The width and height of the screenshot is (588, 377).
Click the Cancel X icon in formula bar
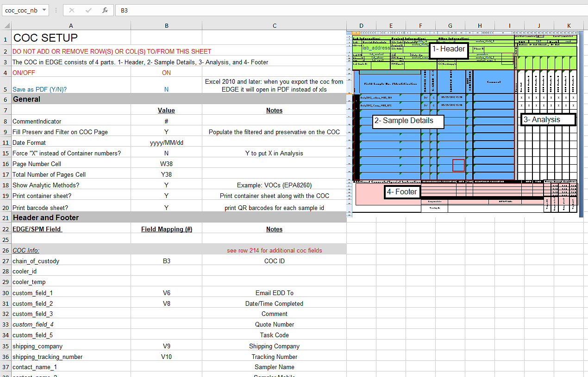[71, 10]
